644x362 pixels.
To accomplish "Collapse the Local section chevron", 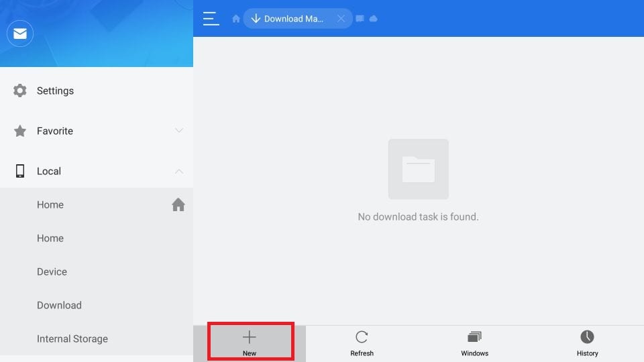I will (x=178, y=171).
